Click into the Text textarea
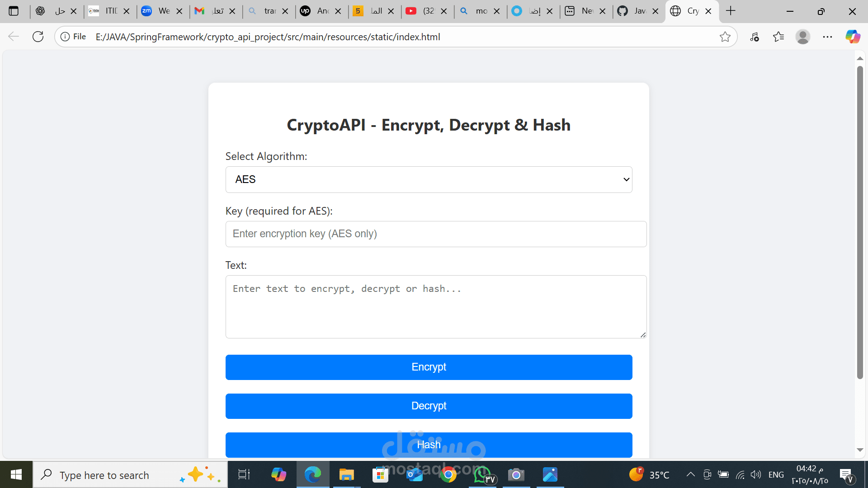 tap(436, 307)
